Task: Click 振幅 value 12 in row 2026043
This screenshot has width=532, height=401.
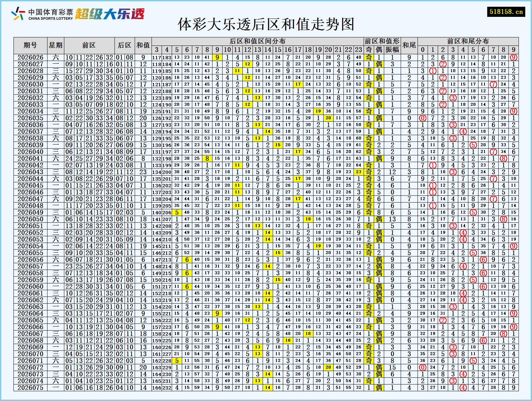Action: coord(392,172)
